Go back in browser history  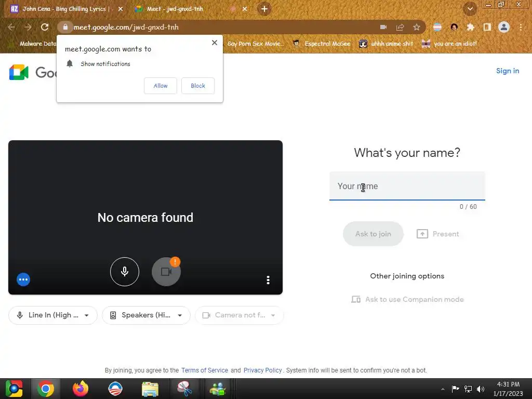11,27
